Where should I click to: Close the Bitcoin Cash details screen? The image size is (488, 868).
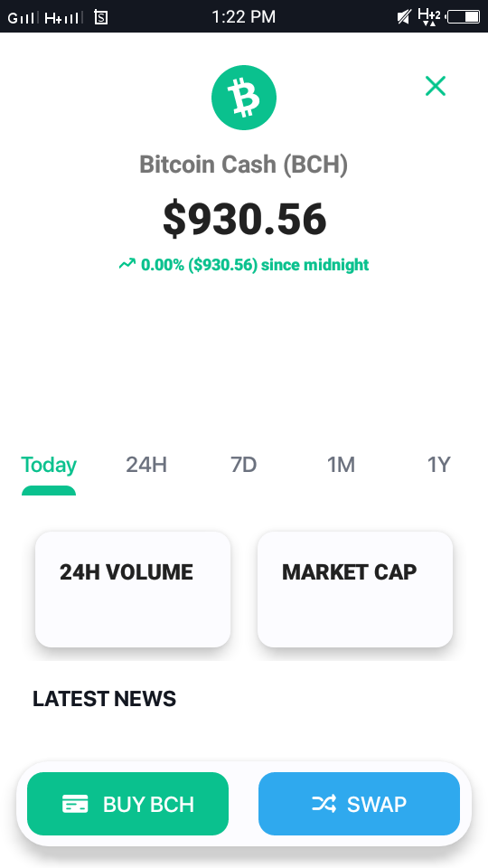(x=436, y=86)
